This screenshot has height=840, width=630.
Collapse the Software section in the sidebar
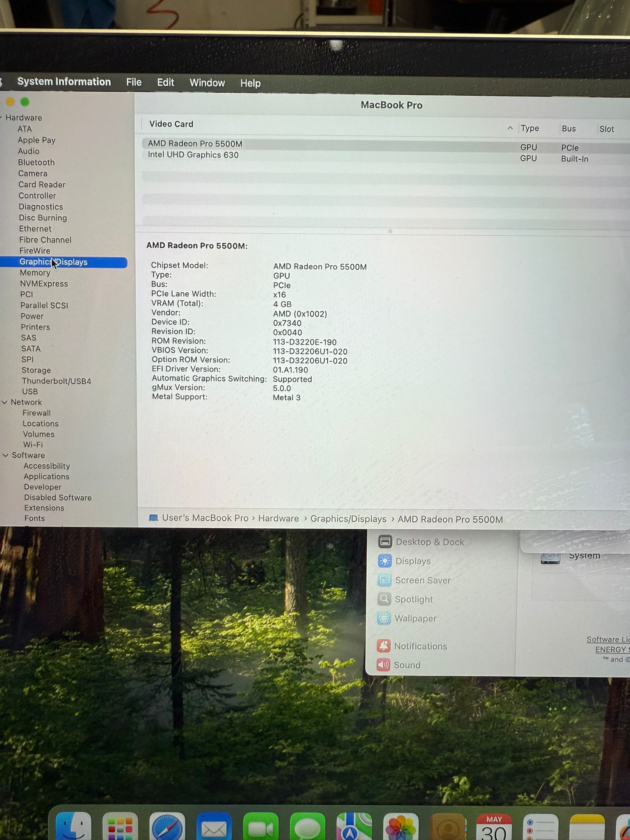6,455
